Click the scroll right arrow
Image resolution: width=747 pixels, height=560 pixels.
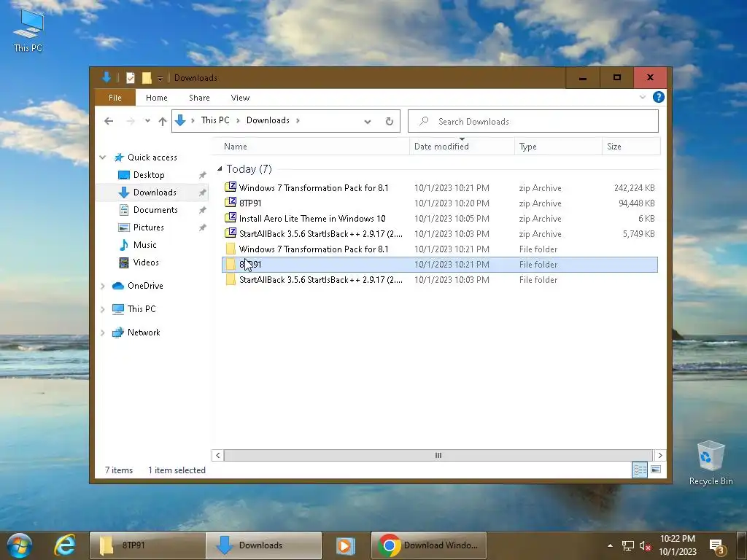tap(659, 455)
